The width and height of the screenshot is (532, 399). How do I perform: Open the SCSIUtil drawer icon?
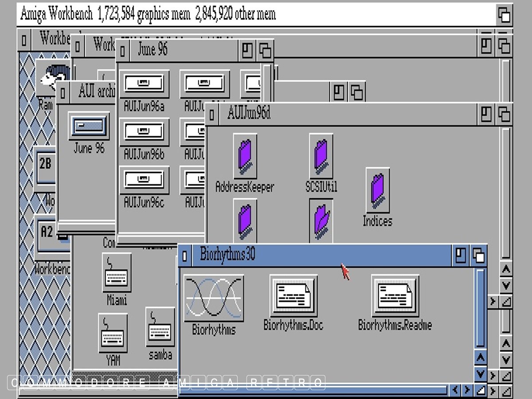click(x=321, y=156)
